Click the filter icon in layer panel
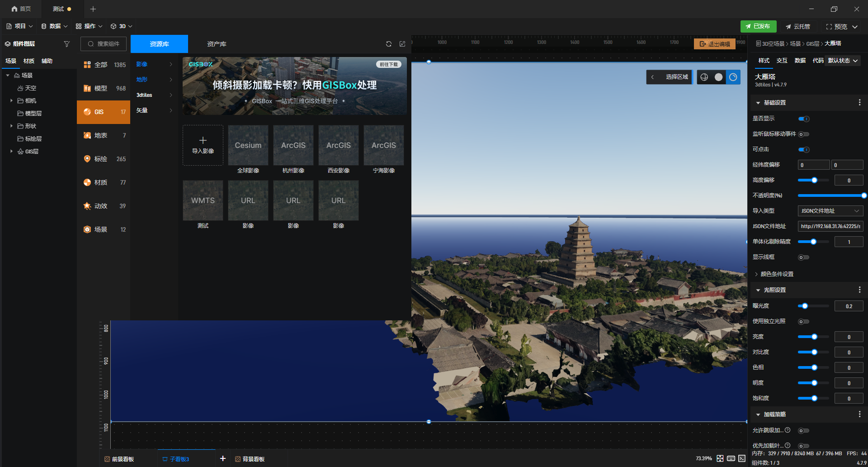This screenshot has height=467, width=868. [x=67, y=44]
